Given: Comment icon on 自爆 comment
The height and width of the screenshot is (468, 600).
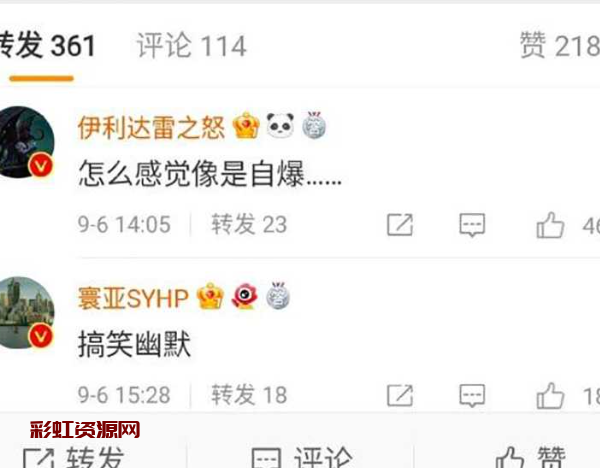Looking at the screenshot, I should pyautogui.click(x=472, y=225).
